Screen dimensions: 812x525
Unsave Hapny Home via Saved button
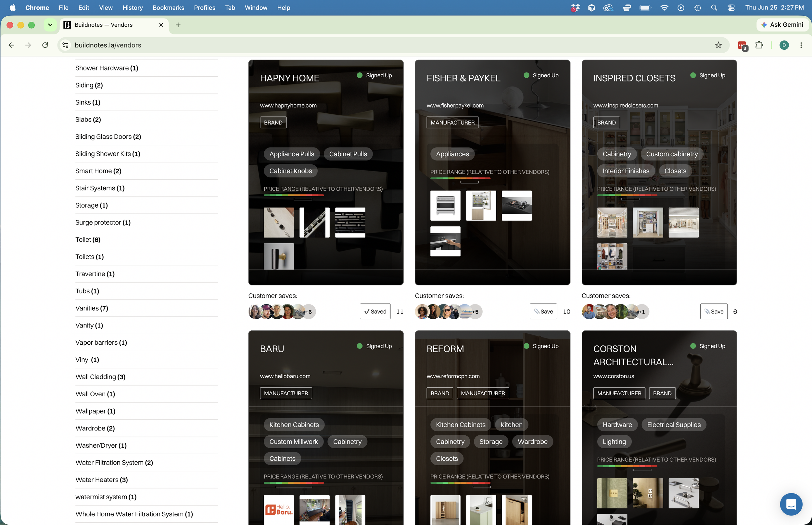pyautogui.click(x=375, y=311)
